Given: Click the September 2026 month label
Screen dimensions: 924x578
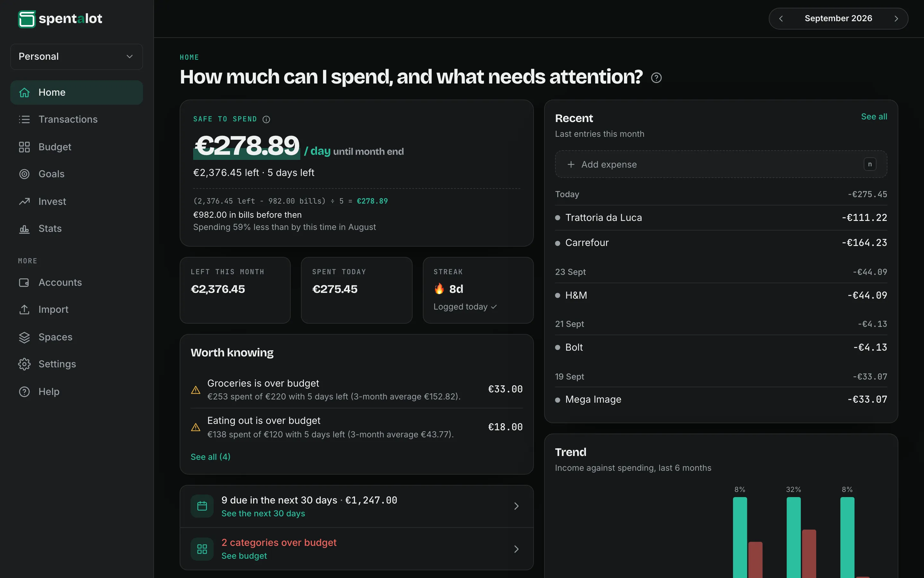Looking at the screenshot, I should tap(838, 18).
